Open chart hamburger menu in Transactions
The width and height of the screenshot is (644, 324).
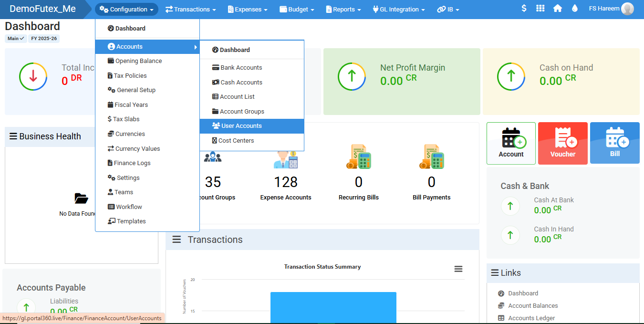[x=458, y=269]
